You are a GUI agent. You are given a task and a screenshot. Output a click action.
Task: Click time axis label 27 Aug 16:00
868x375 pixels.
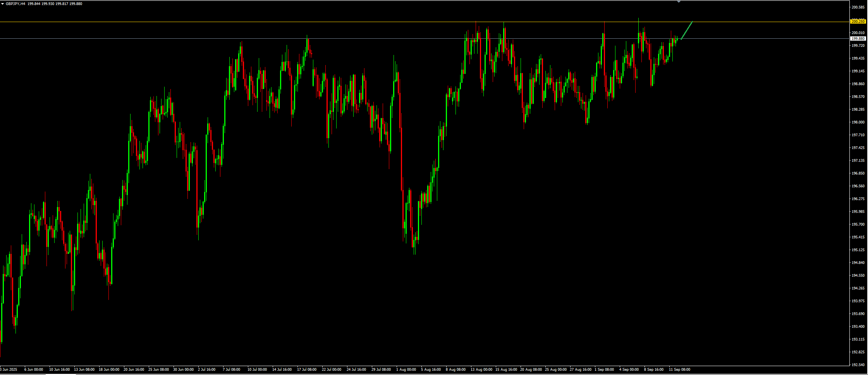click(581, 370)
